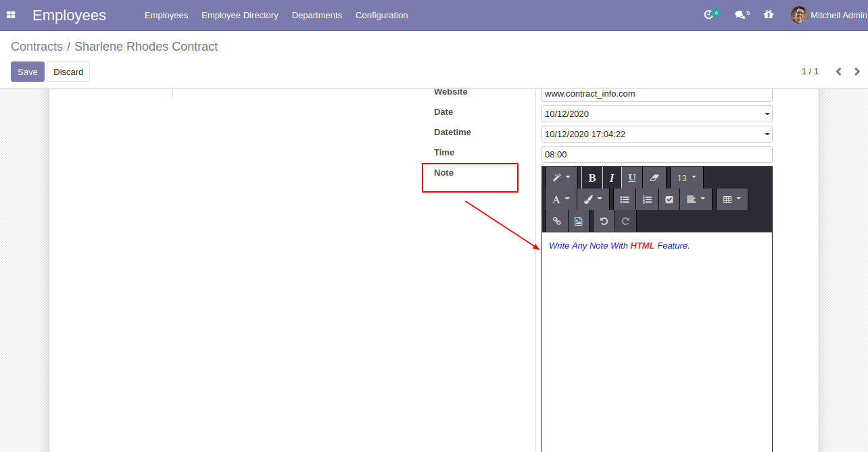Redo the edit in Note editor
Screen dimensions: 868x452
tap(625, 221)
